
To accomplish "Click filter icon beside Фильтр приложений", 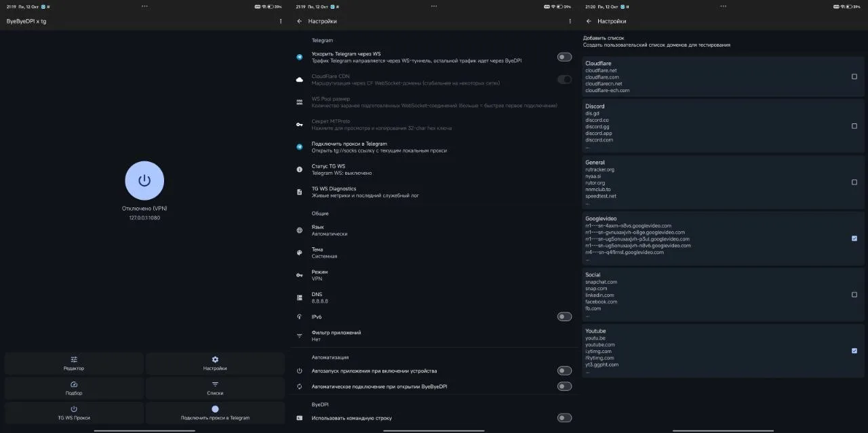I will (300, 335).
